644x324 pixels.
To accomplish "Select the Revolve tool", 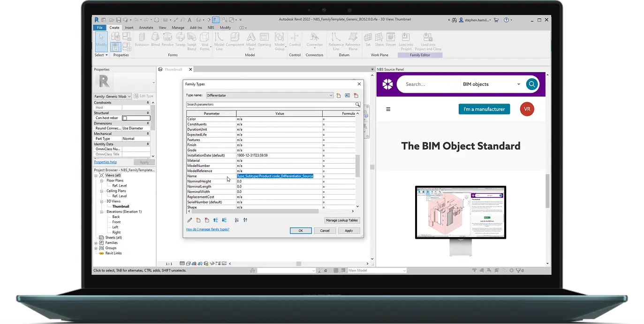I will click(x=167, y=41).
